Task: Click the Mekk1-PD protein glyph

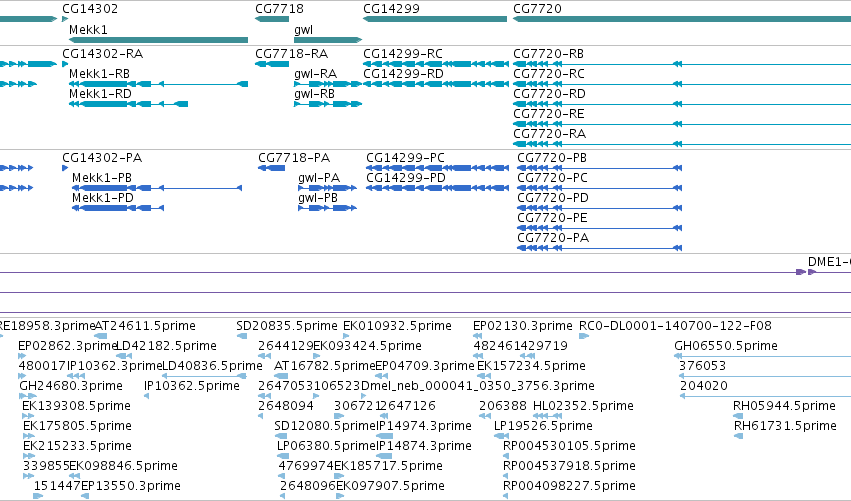Action: 118,208
